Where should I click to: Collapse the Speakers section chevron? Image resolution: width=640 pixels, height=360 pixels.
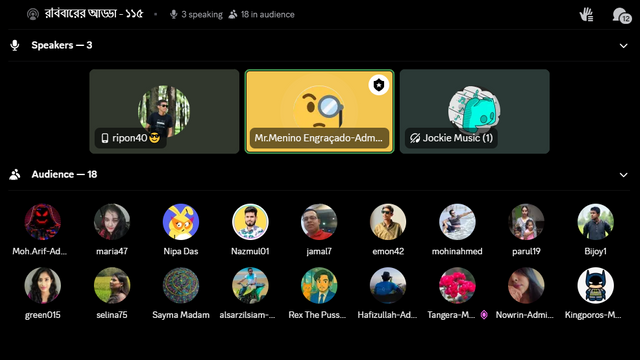[x=623, y=46]
